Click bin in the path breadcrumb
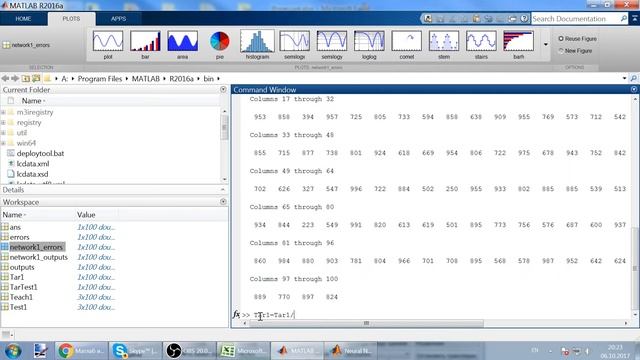 point(209,78)
